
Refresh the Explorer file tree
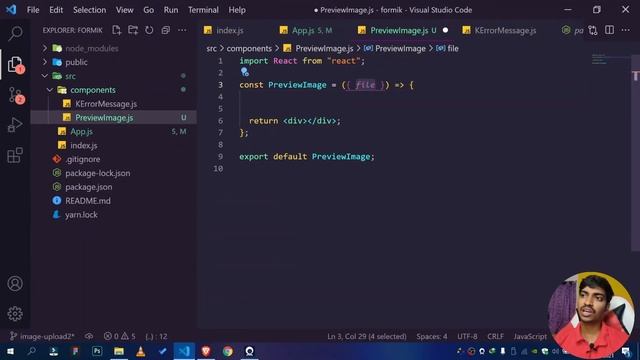[x=149, y=30]
